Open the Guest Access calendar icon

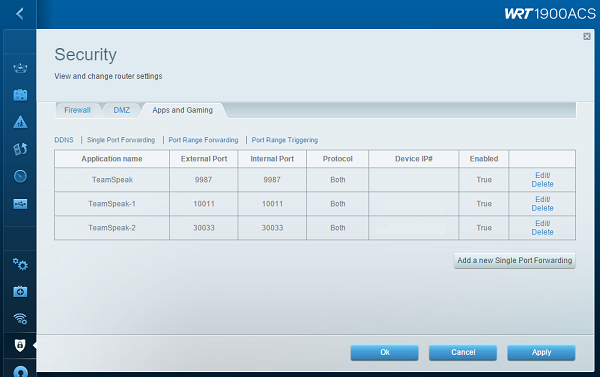coord(20,95)
